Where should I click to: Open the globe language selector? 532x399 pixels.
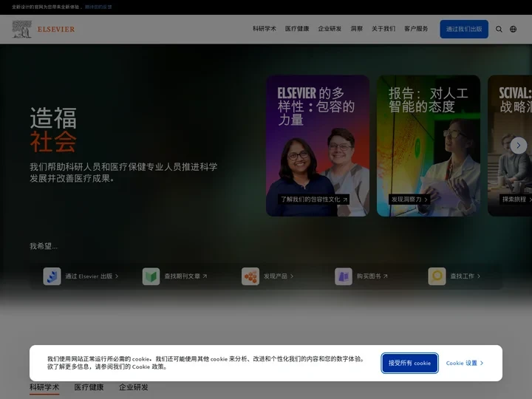click(513, 29)
